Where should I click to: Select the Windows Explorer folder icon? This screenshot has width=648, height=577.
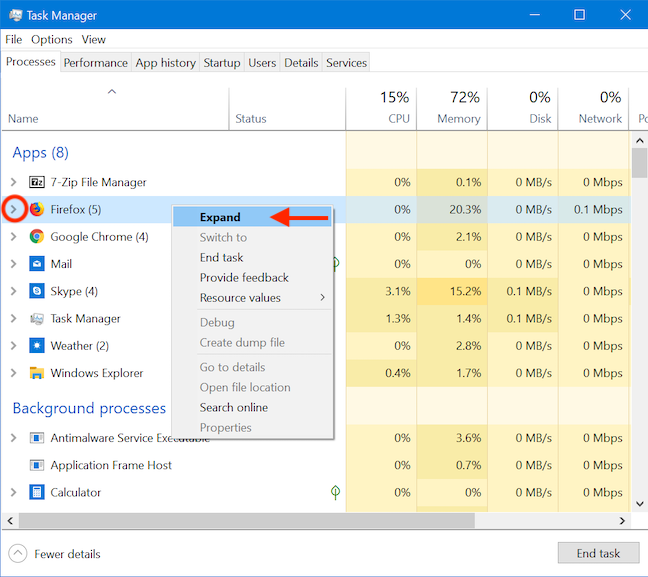coord(37,373)
